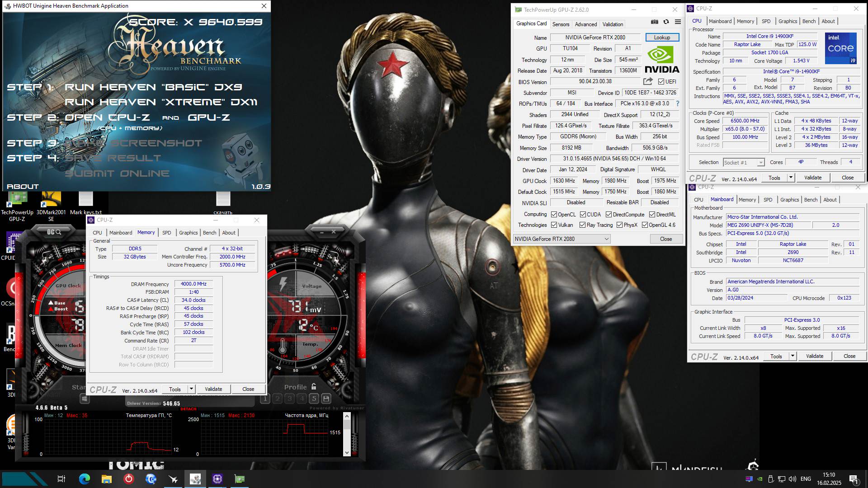This screenshot has height=488, width=868.
Task: Open the скачать desktop file
Action: click(x=223, y=203)
